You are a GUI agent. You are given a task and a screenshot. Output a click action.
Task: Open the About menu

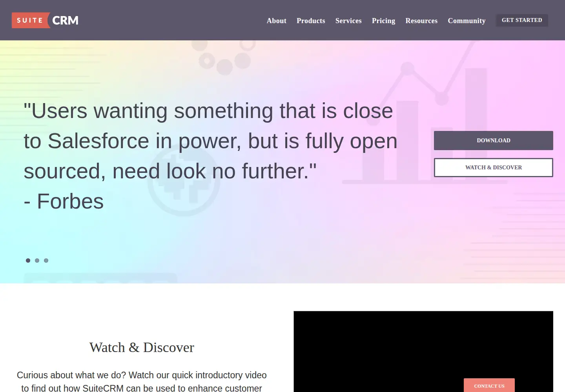click(277, 21)
